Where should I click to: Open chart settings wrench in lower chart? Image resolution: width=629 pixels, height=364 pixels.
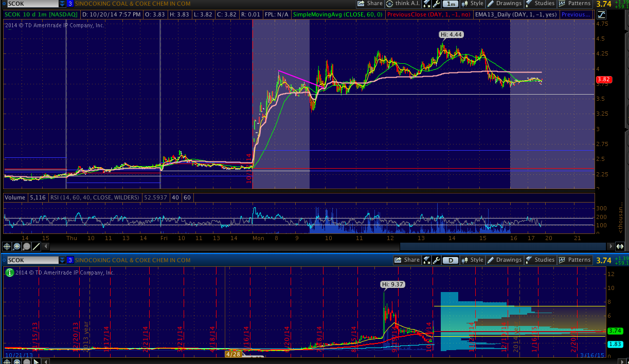(x=436, y=260)
